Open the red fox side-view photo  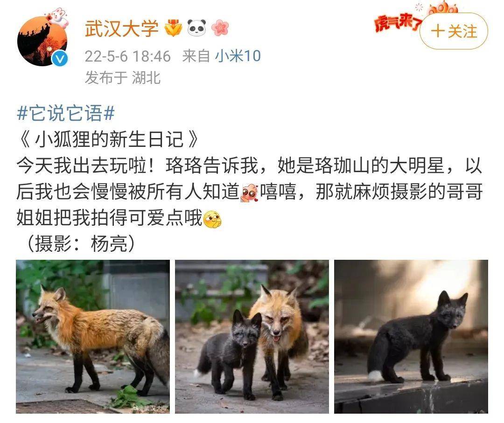tap(93, 337)
